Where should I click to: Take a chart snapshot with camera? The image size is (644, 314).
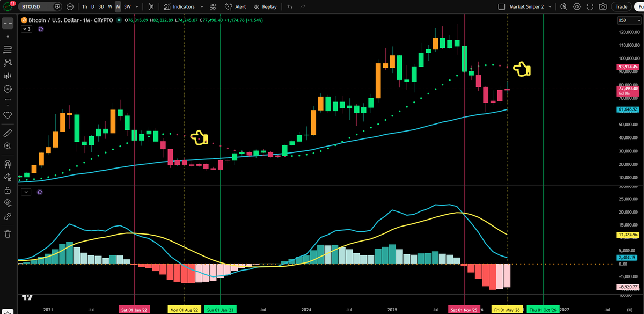603,7
